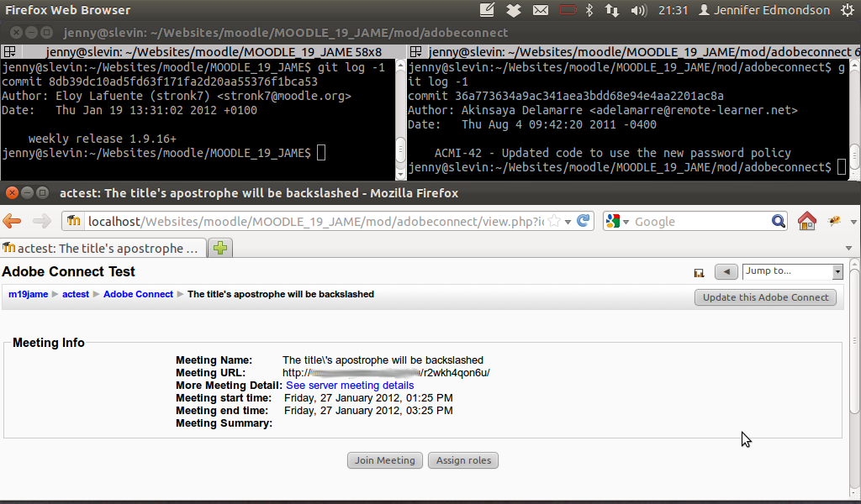Click the bug add-on toolbar icon
Viewport: 861px width, 504px height.
835,221
